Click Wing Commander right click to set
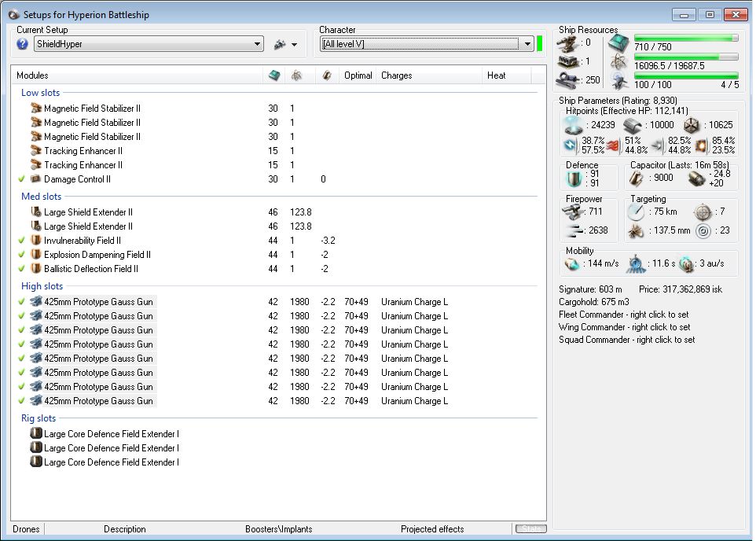This screenshot has height=541, width=756. pos(625,327)
